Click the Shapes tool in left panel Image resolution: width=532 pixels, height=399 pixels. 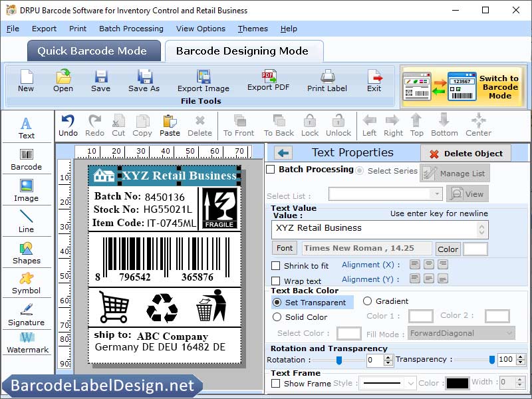coord(27,253)
